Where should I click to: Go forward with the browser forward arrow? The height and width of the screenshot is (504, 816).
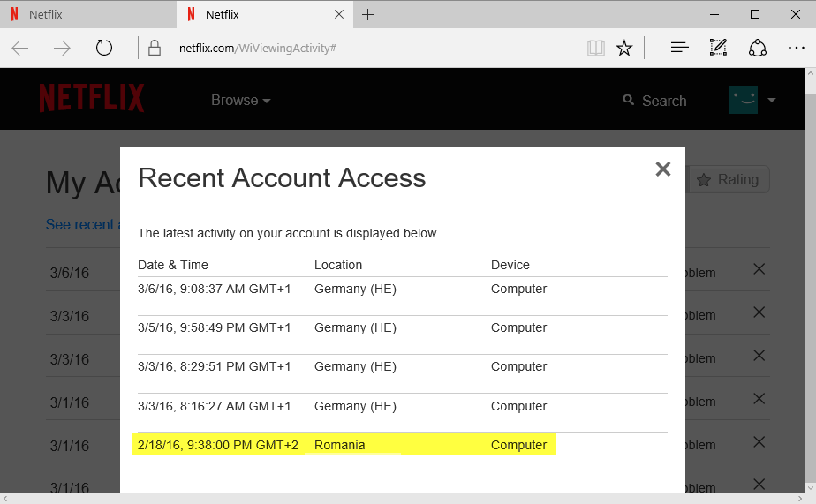click(x=62, y=49)
